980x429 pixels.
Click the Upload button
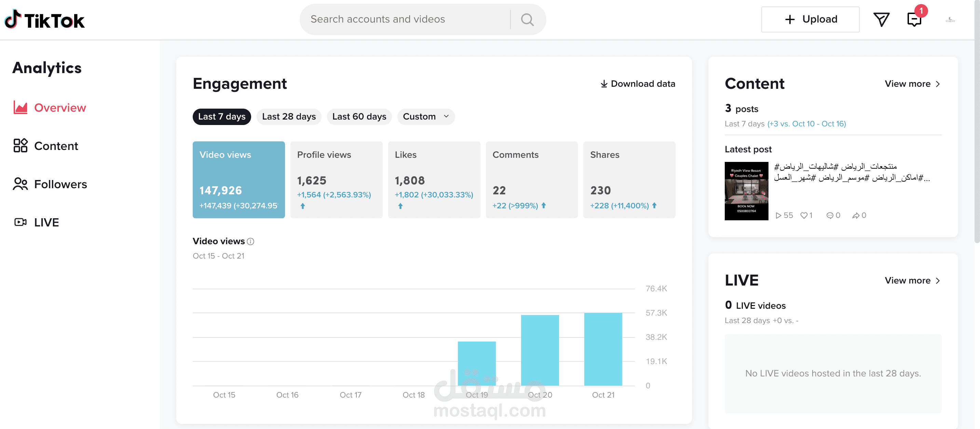pos(810,19)
